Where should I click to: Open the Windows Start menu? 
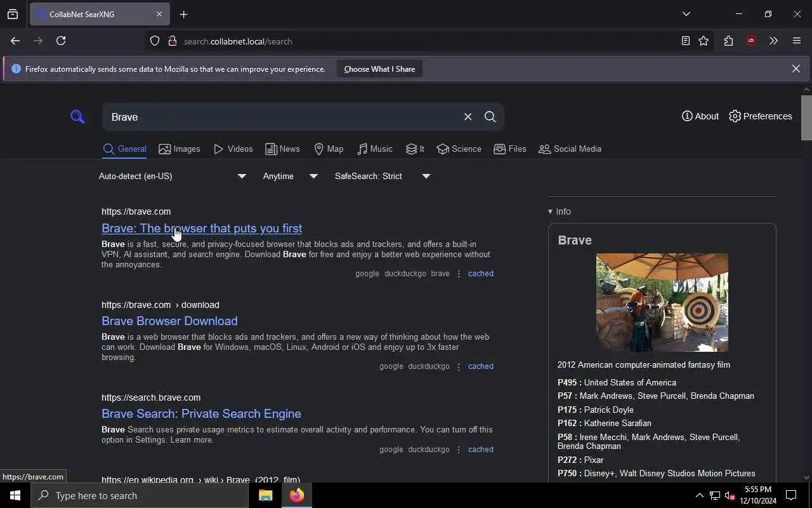(15, 495)
